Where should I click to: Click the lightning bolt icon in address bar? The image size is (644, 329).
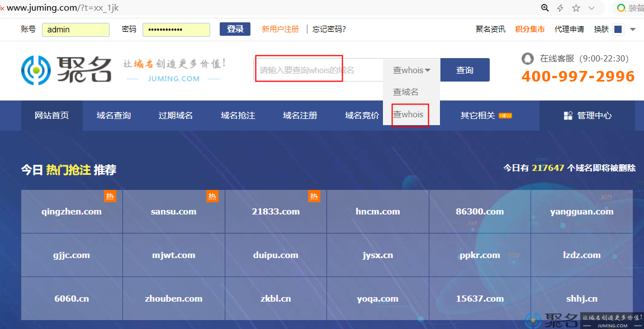560,8
